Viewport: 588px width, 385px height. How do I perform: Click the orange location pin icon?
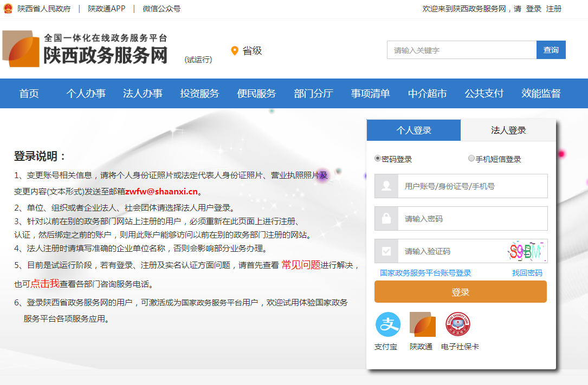coord(235,50)
